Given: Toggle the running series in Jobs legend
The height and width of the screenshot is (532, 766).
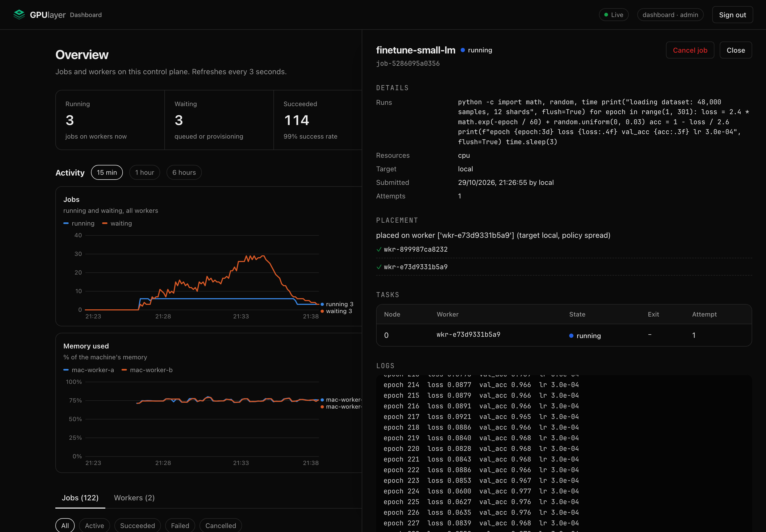Looking at the screenshot, I should point(79,223).
